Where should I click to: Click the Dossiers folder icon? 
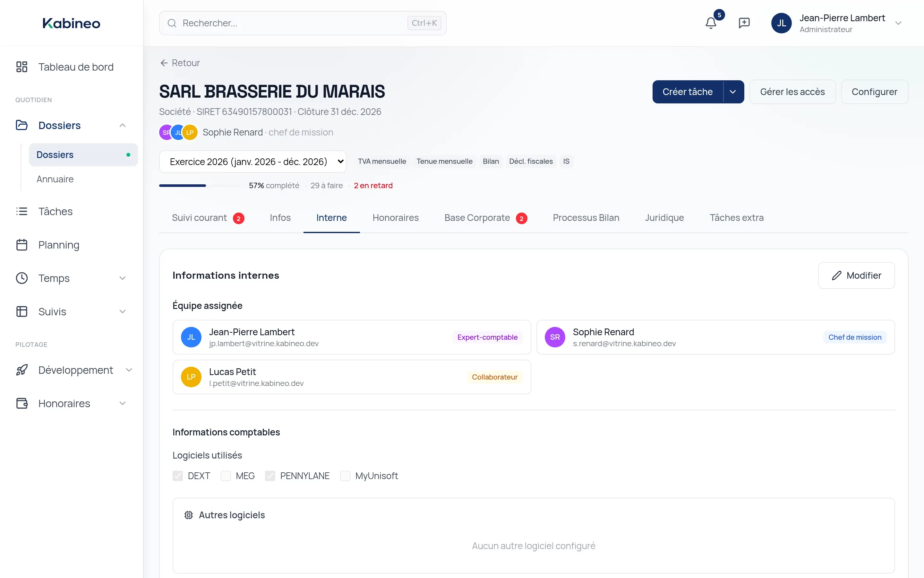coord(22,125)
